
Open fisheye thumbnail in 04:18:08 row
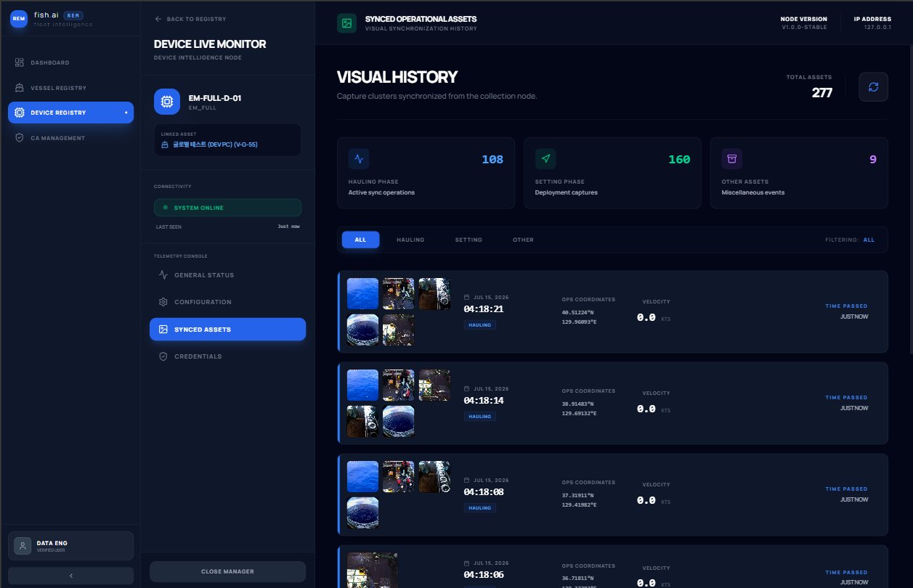[x=362, y=513]
